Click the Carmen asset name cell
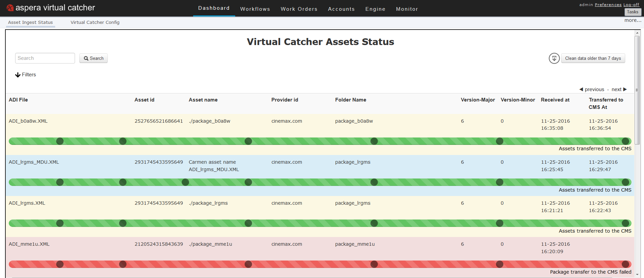This screenshot has height=278, width=644. click(x=214, y=166)
